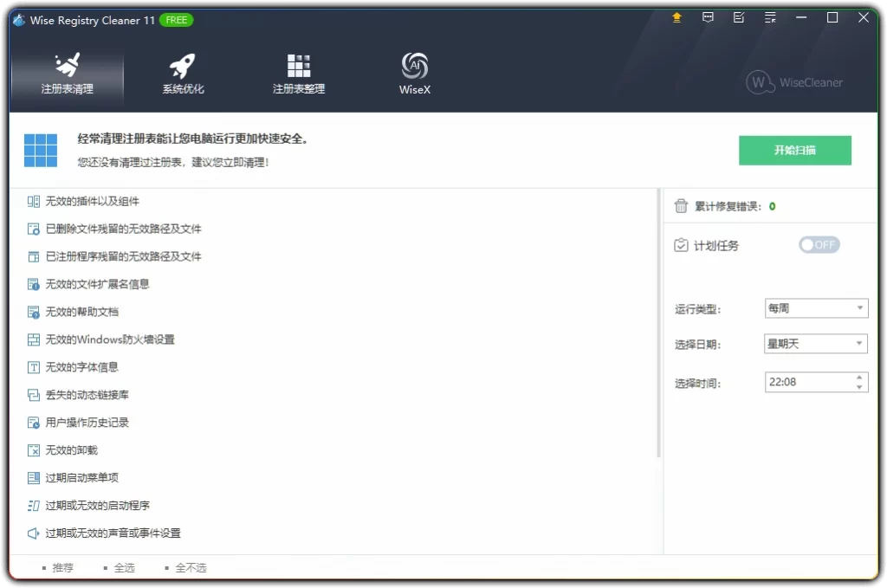This screenshot has width=887, height=588.
Task: Open the feedback chat icon in titlebar
Action: 708,17
